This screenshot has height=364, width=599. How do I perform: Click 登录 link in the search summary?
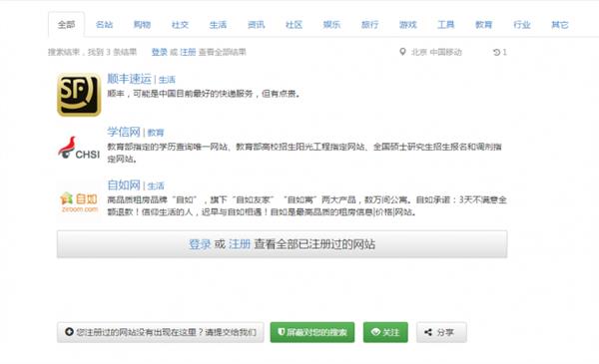click(160, 52)
